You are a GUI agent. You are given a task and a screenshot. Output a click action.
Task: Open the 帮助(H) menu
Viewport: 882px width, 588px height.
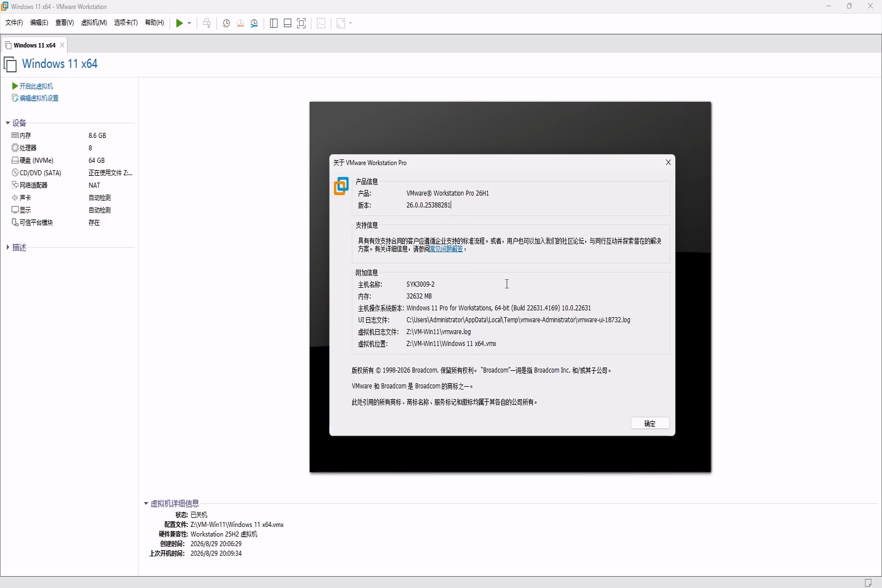(154, 23)
